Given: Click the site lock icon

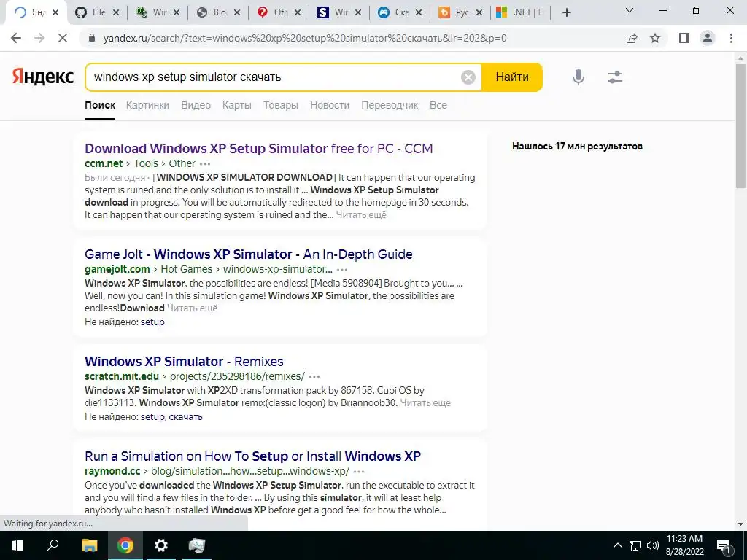Looking at the screenshot, I should [93, 38].
